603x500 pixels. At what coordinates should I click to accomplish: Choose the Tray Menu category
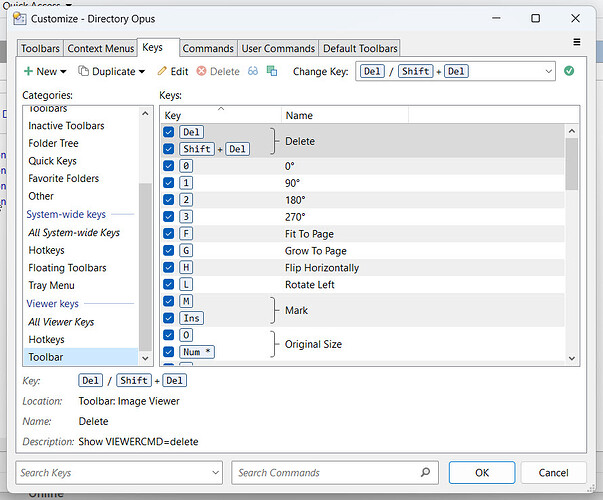[x=80, y=285]
